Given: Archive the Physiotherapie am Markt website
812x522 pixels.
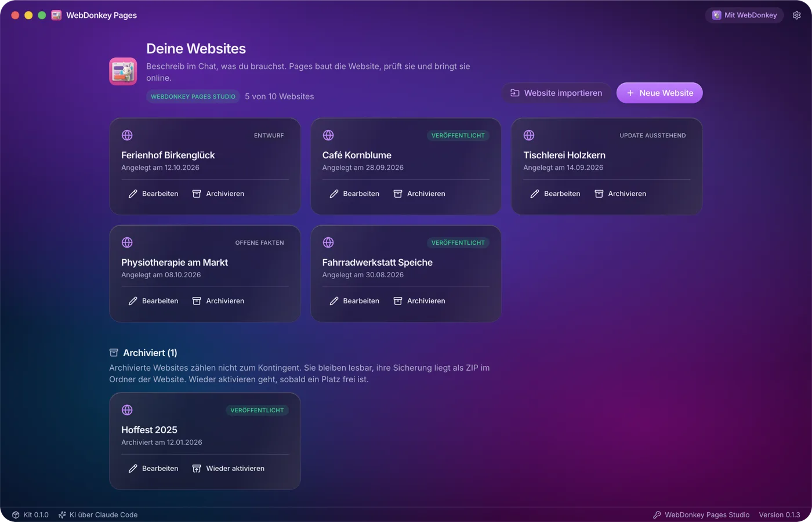Looking at the screenshot, I should point(218,301).
